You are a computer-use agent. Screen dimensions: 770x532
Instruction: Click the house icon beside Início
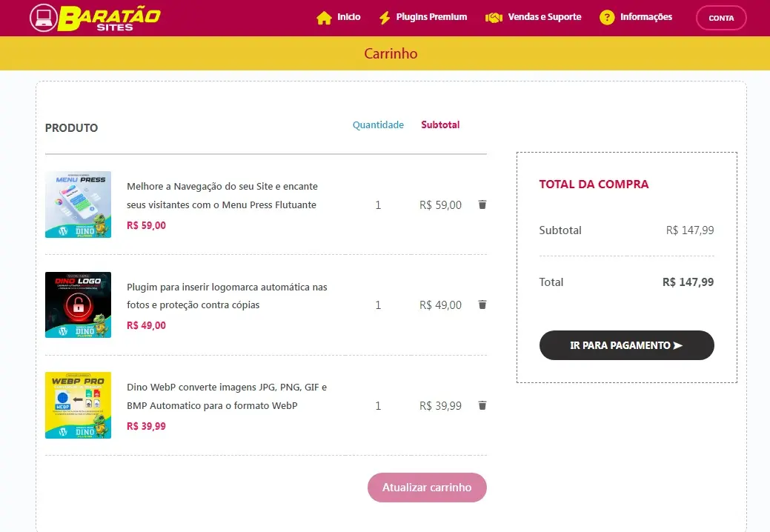coord(324,18)
